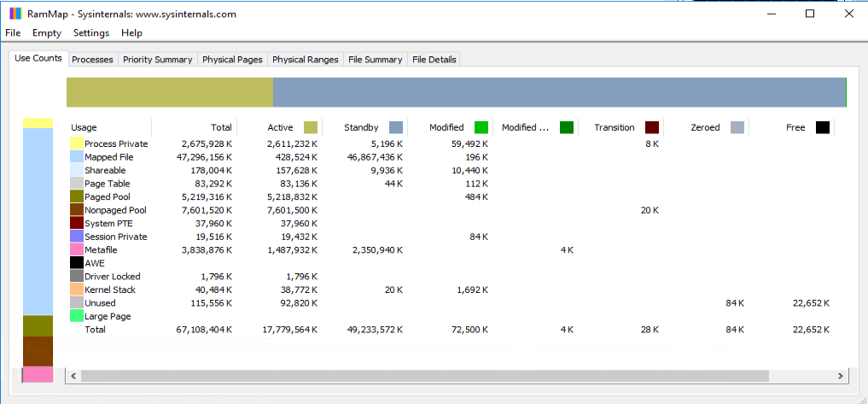868x404 pixels.
Task: Select the Mapped File row label
Action: (x=109, y=157)
